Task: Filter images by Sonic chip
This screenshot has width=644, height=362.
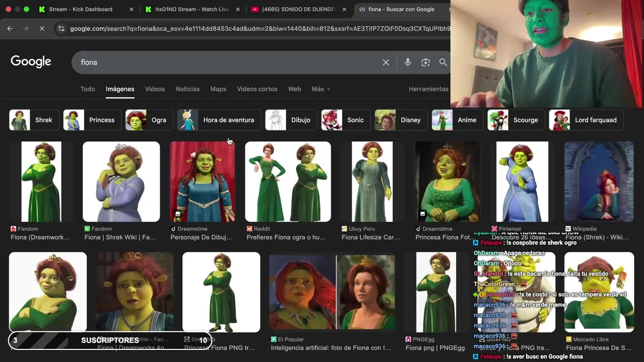Action: tap(346, 120)
